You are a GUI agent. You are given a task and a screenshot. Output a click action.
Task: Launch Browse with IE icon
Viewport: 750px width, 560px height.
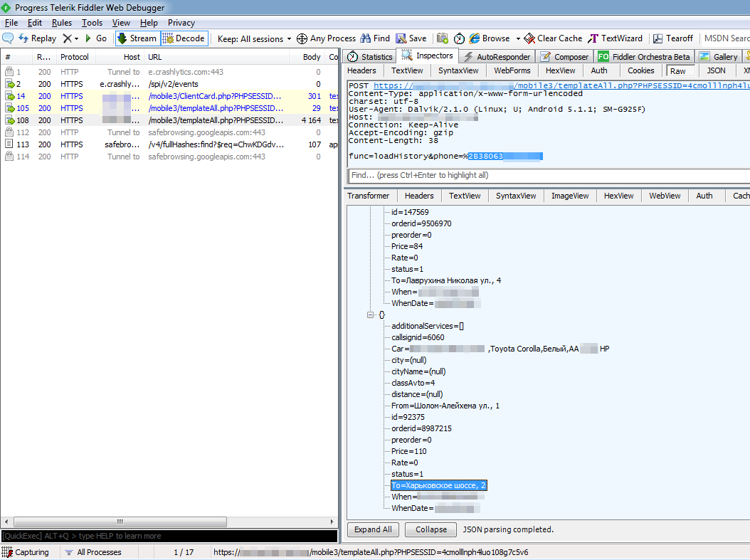click(x=475, y=38)
